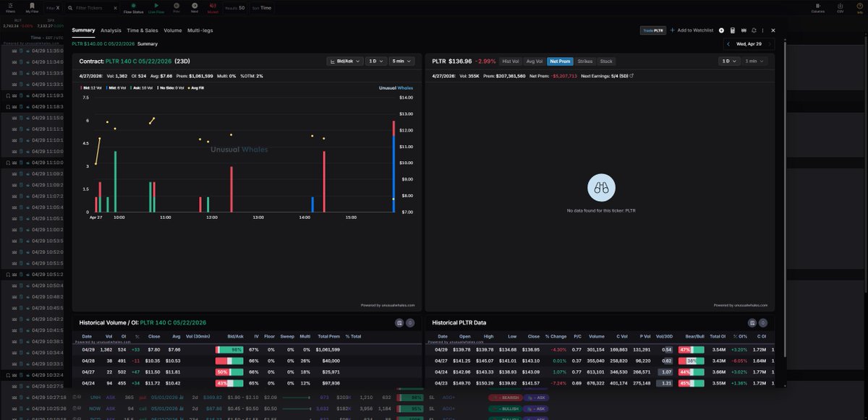The width and height of the screenshot is (868, 420).
Task: Open the Wed, Apr 29 date picker
Action: [749, 44]
